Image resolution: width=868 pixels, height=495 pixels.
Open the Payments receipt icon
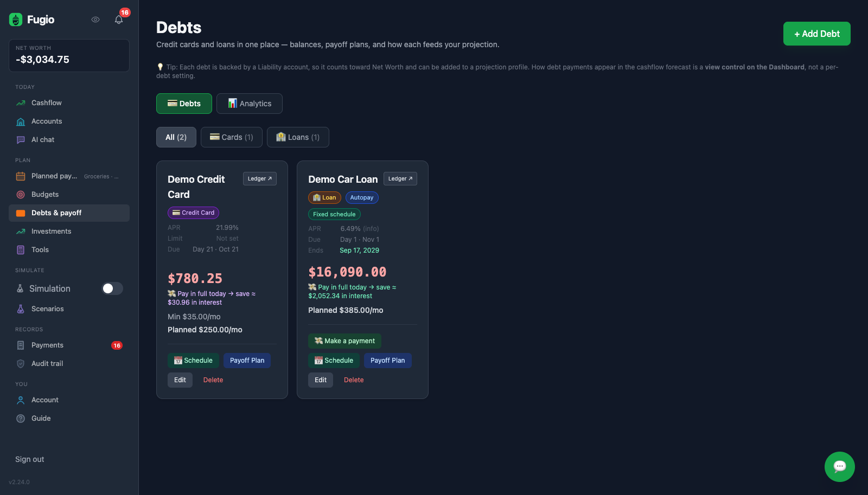[21, 345]
